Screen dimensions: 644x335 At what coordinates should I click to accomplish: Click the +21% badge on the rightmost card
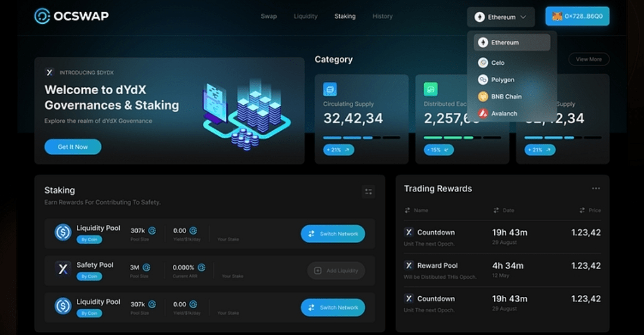540,150
